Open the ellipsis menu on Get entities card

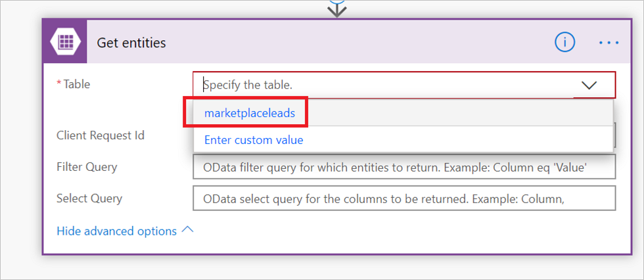coord(609,42)
